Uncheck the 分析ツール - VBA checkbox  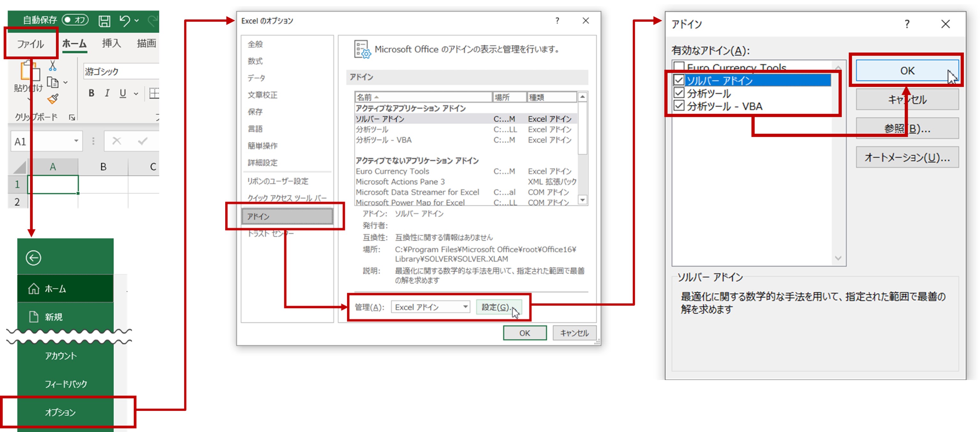679,106
